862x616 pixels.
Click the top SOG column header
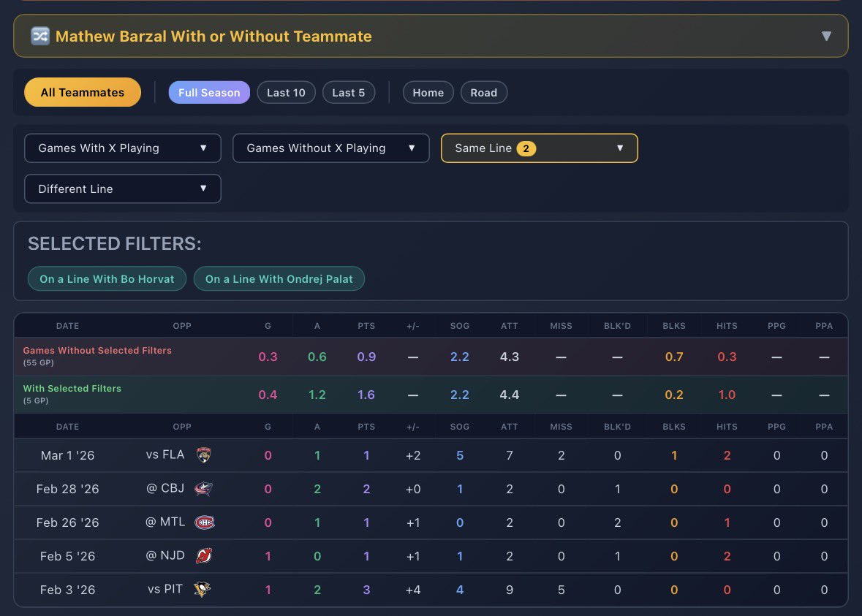click(x=460, y=326)
